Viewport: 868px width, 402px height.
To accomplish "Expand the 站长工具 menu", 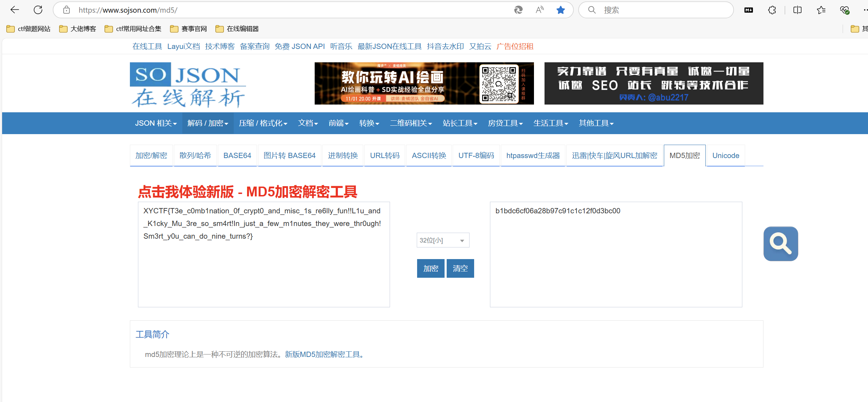I will pos(460,123).
